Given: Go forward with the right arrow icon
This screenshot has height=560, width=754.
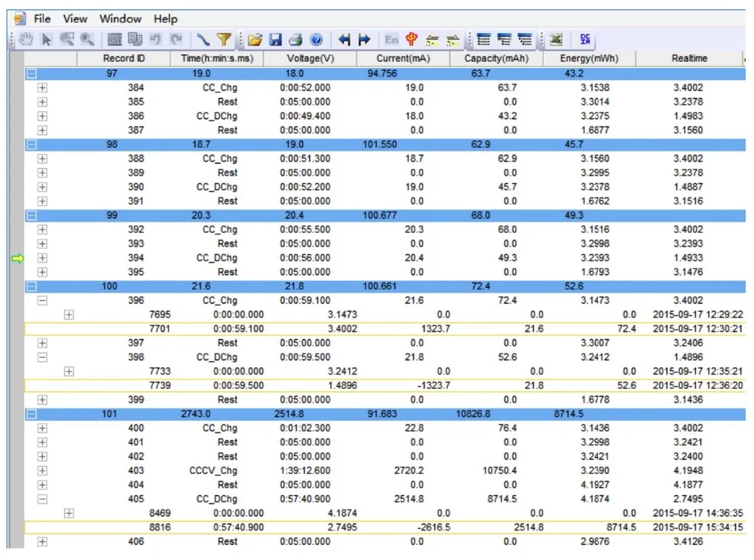Looking at the screenshot, I should coord(364,39).
